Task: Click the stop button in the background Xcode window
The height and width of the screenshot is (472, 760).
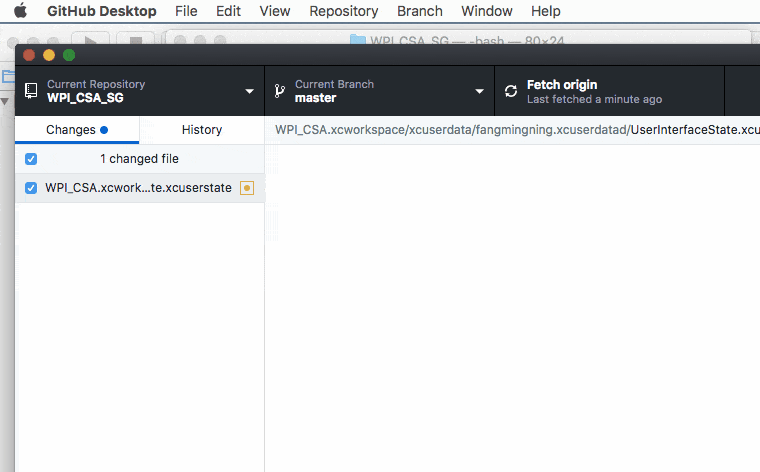Action: point(136,39)
